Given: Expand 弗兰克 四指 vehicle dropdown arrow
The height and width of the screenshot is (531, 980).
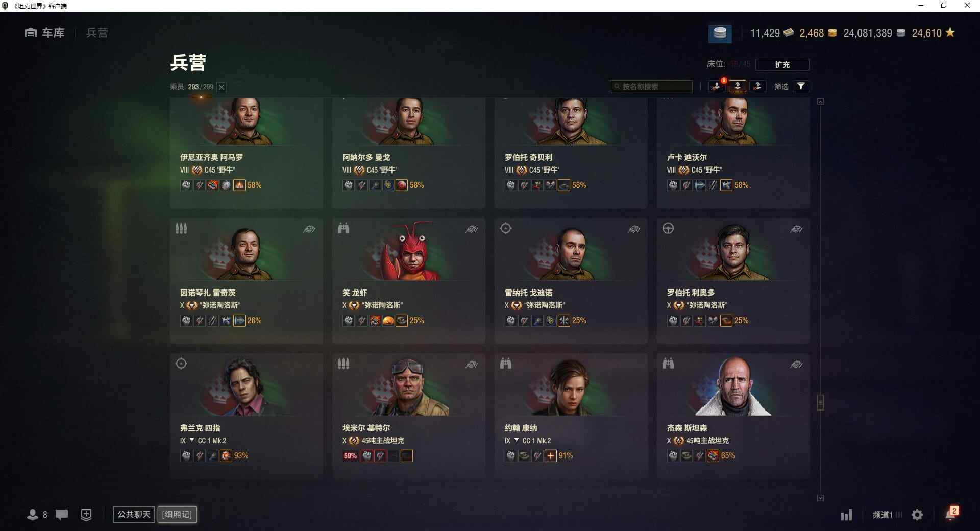Looking at the screenshot, I should point(192,440).
